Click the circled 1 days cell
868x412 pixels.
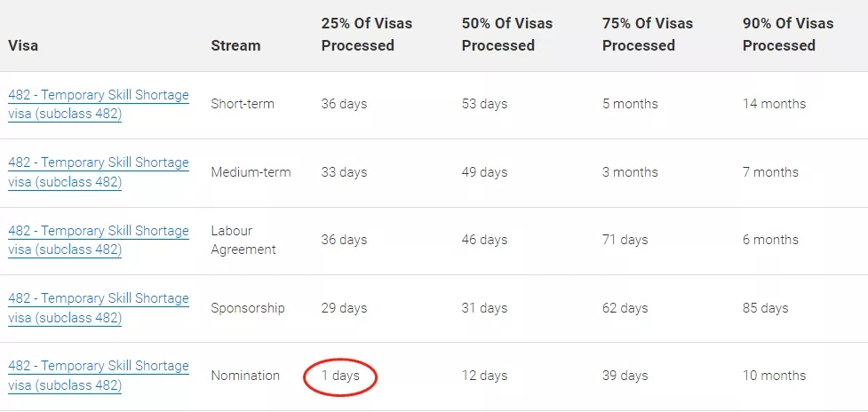pyautogui.click(x=340, y=376)
